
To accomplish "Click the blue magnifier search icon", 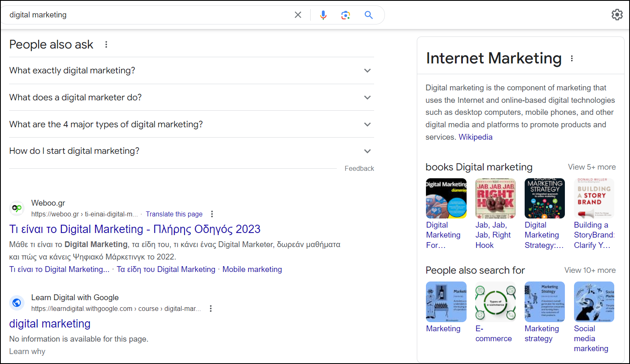I will coord(368,15).
